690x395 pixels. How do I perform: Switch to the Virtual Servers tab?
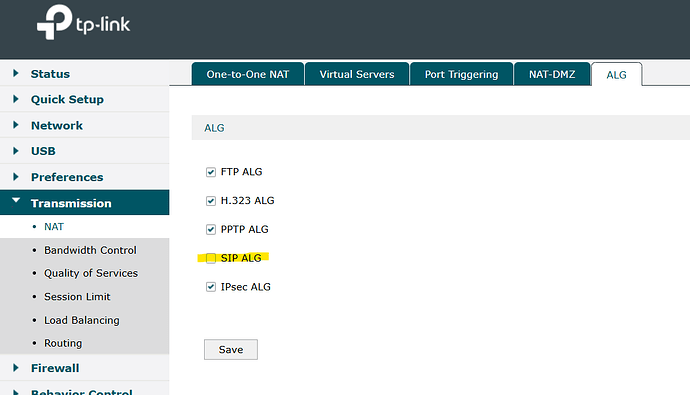coord(357,74)
